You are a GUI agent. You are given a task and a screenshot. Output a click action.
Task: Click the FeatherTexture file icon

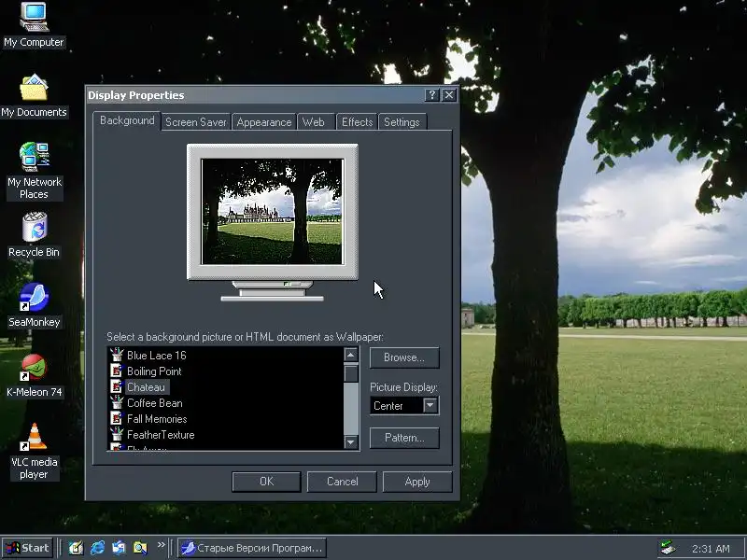coord(117,434)
